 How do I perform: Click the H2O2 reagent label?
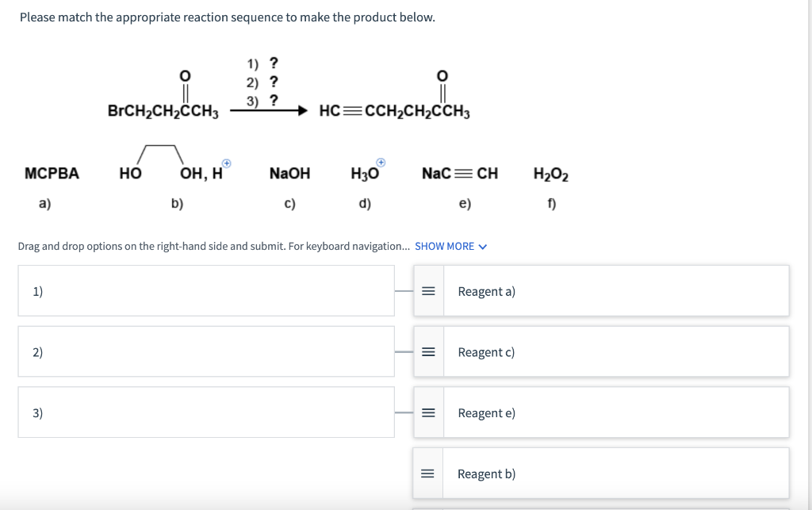point(551,174)
